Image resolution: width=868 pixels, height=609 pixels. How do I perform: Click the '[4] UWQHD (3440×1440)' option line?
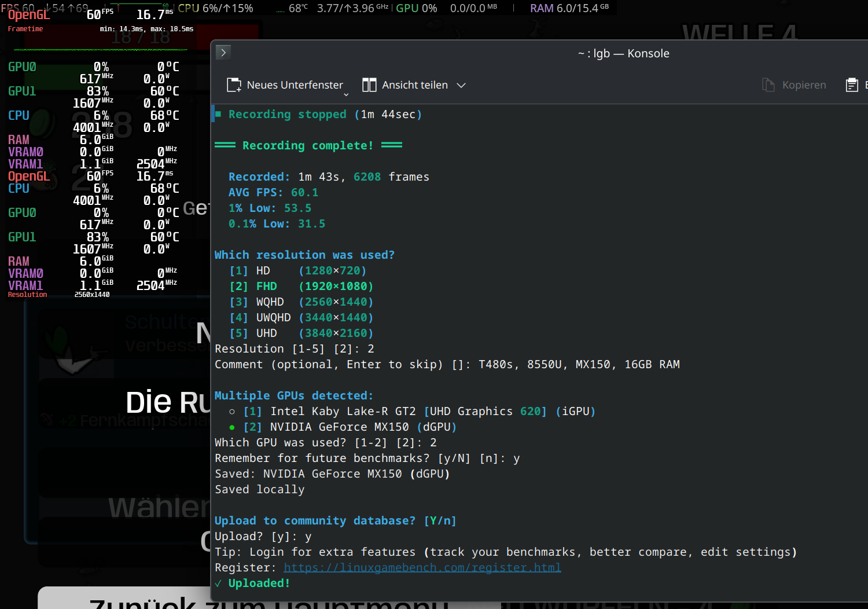pos(301,317)
